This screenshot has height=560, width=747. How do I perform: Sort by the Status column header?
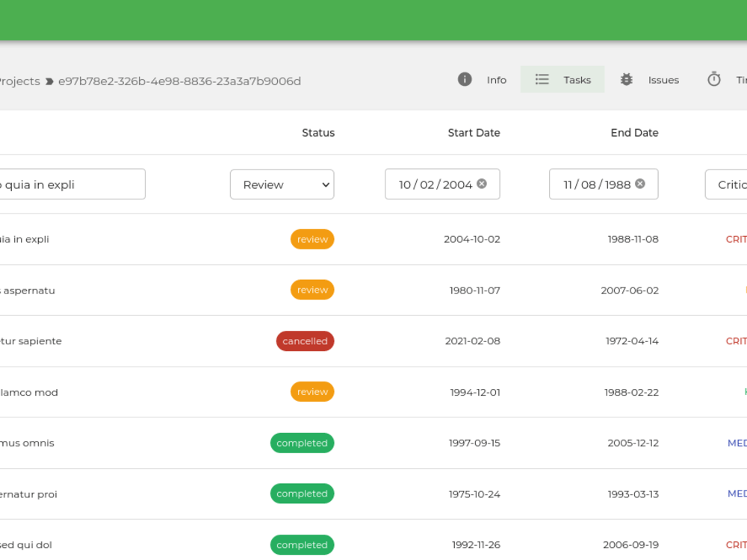pos(318,133)
